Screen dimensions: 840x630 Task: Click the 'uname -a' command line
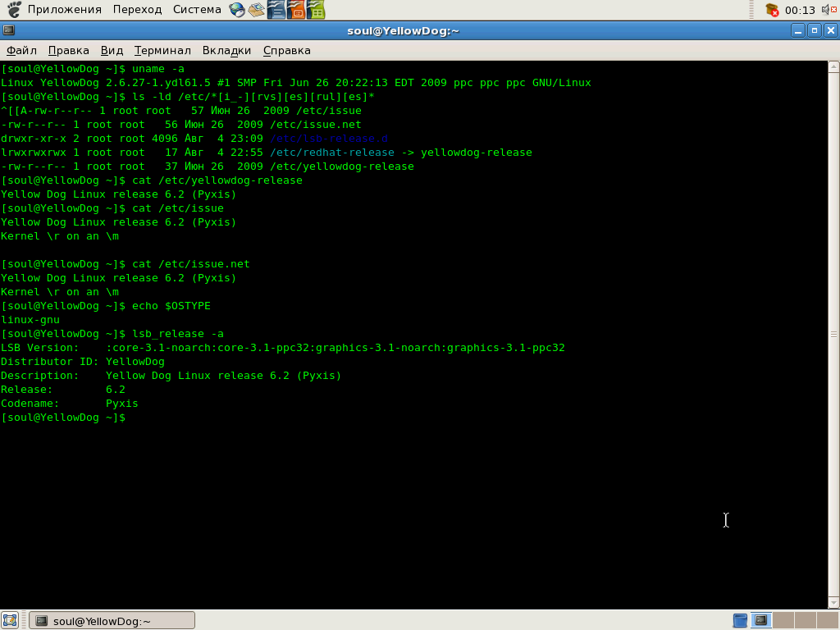tap(93, 69)
